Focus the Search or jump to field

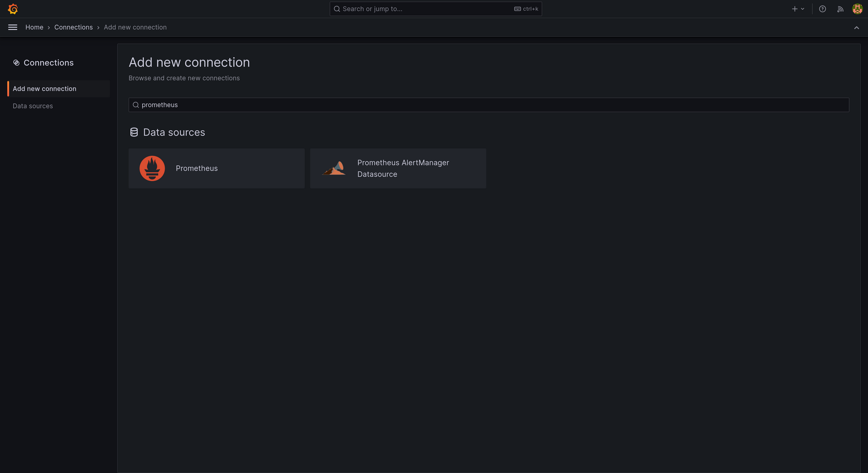click(x=435, y=9)
